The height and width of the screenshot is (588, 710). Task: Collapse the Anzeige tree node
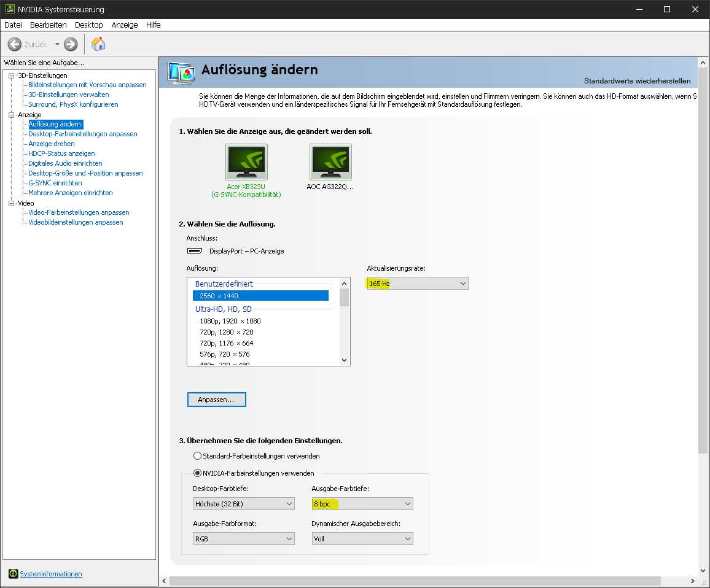point(12,115)
